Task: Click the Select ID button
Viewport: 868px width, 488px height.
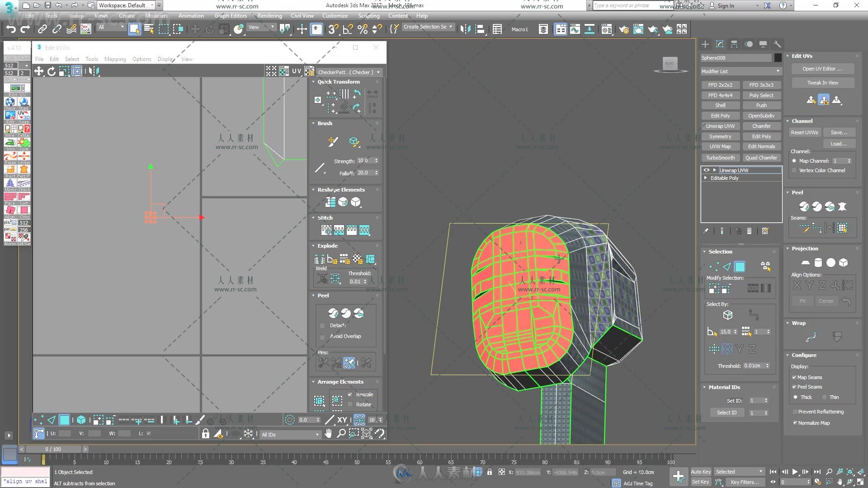Action: tap(726, 413)
